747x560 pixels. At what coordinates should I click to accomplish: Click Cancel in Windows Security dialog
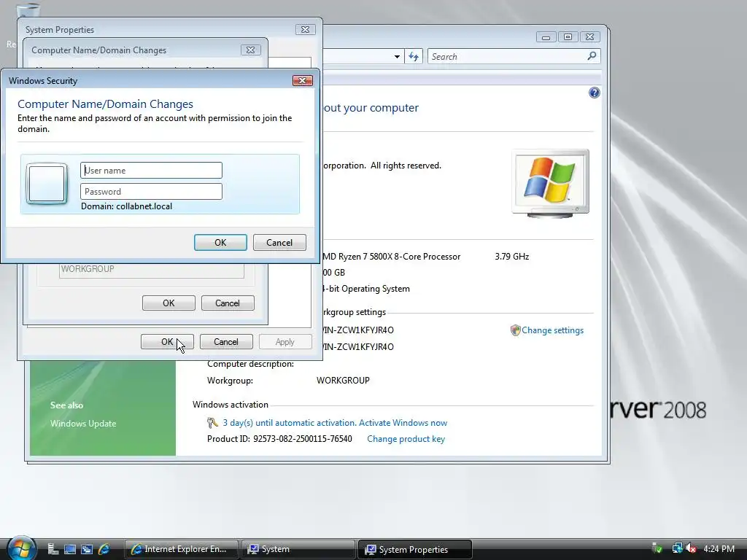[x=279, y=242]
